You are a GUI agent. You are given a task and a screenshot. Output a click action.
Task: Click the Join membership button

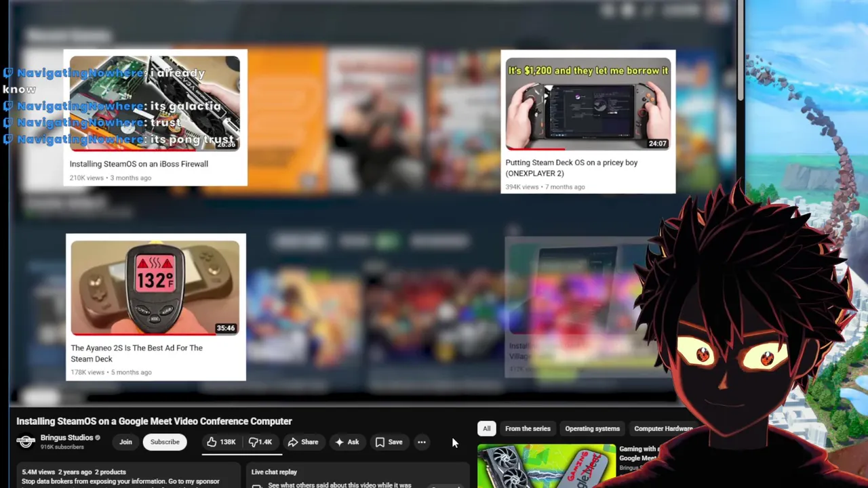125,442
